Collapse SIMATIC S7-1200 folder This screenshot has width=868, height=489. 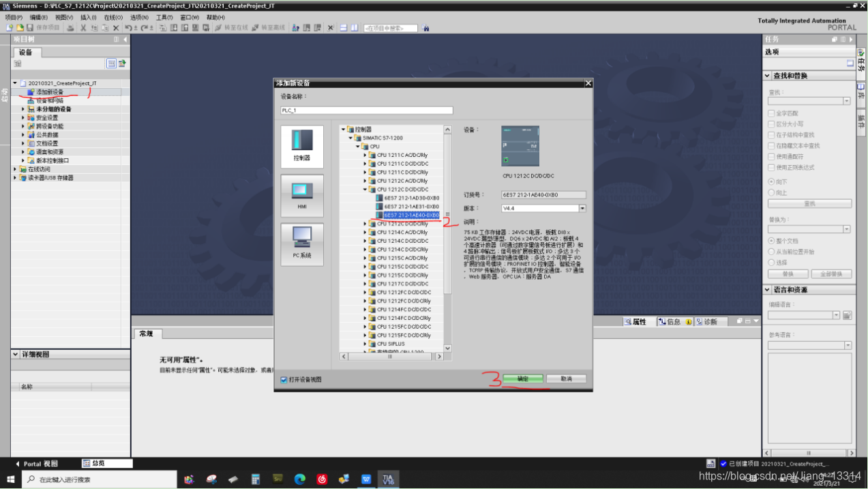click(x=350, y=138)
